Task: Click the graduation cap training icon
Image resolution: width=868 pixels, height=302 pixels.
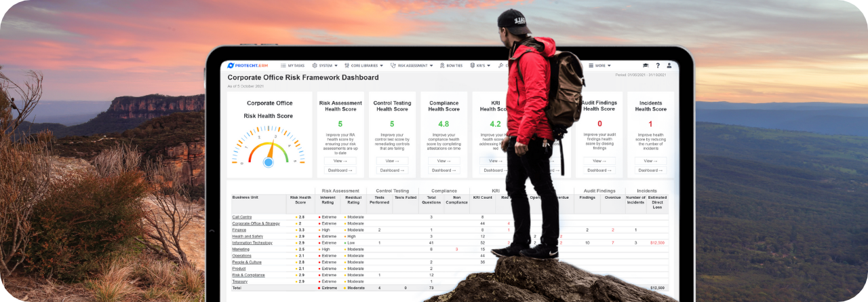Action: [x=646, y=66]
